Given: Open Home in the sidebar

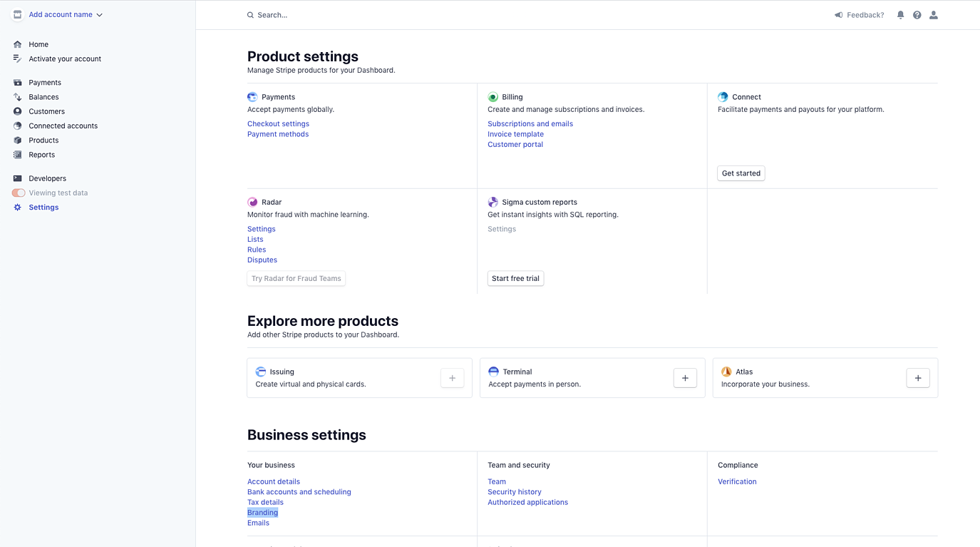Looking at the screenshot, I should coord(38,44).
